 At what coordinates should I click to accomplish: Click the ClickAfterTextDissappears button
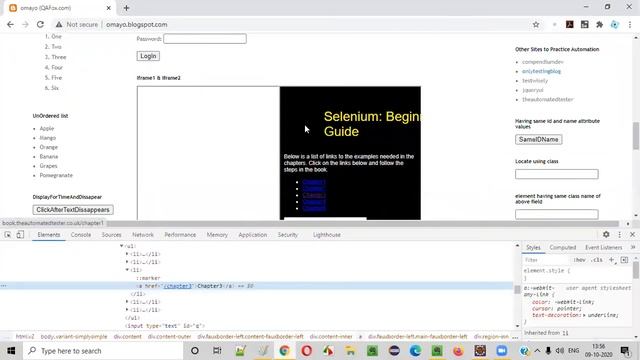tap(73, 210)
